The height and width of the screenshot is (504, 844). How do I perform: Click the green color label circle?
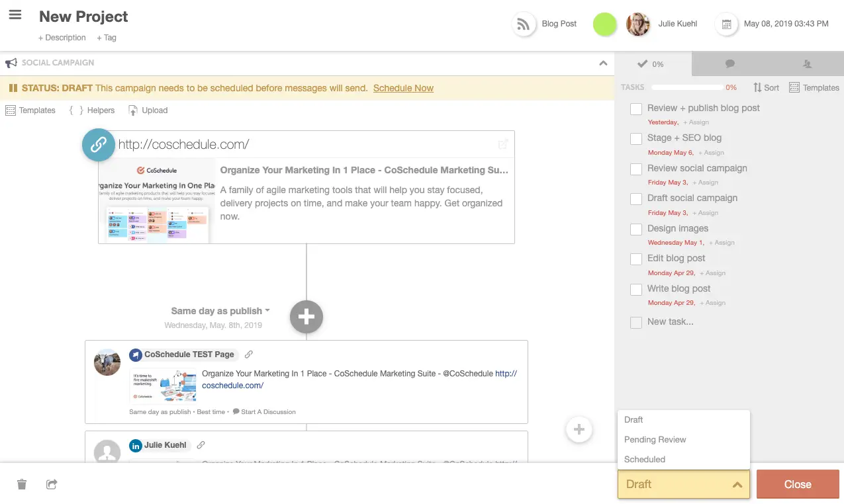point(604,24)
